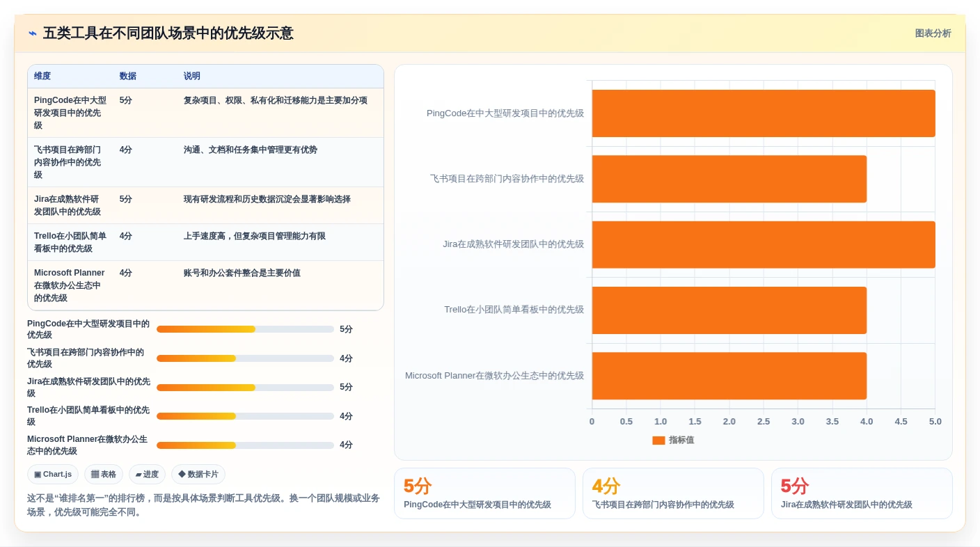Viewport: 980px width, 547px height.
Task: Click the orange 指标值 legend swatch
Action: click(x=658, y=440)
